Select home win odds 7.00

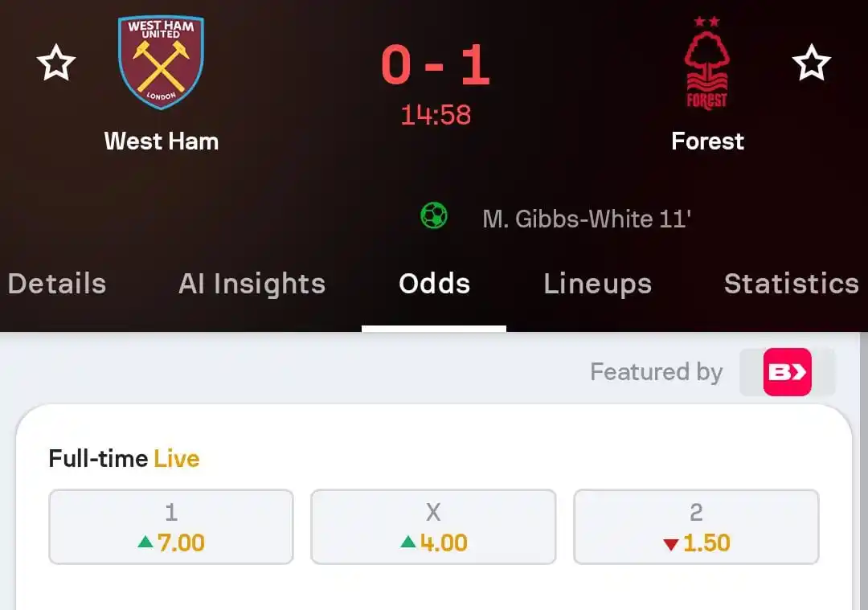pyautogui.click(x=171, y=527)
